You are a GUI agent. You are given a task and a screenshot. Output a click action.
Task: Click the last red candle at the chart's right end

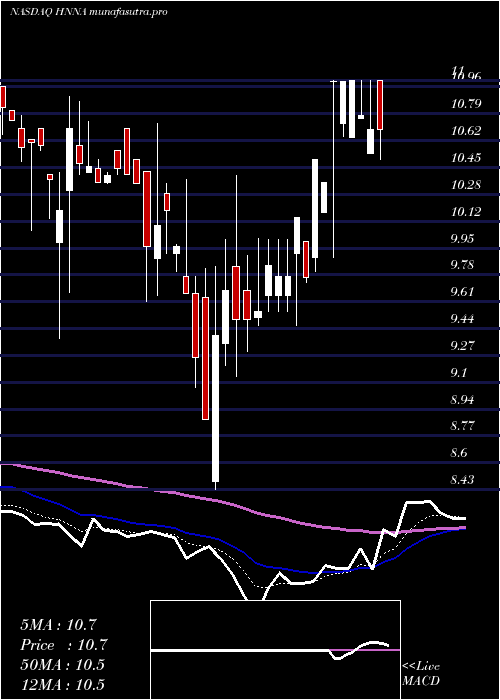coord(380,105)
